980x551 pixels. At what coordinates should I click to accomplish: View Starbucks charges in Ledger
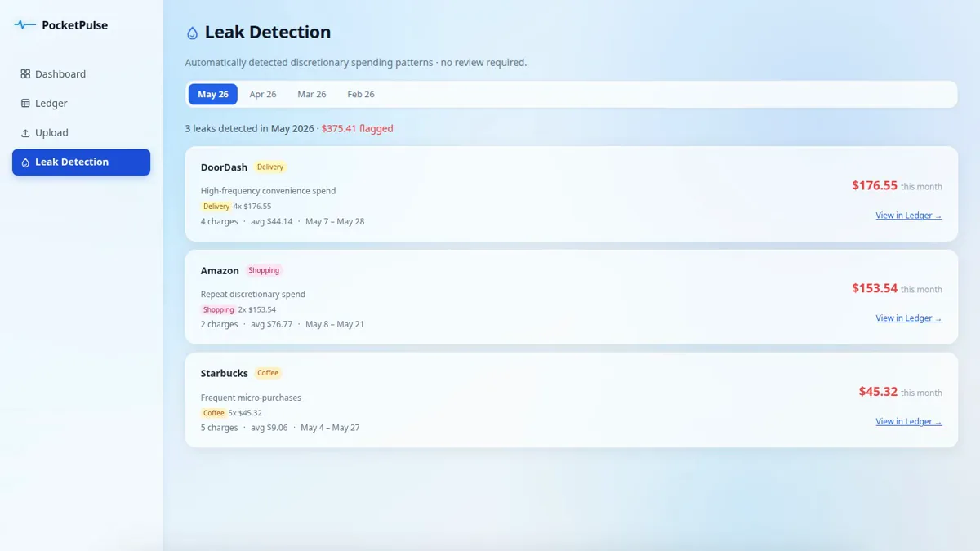[909, 421]
